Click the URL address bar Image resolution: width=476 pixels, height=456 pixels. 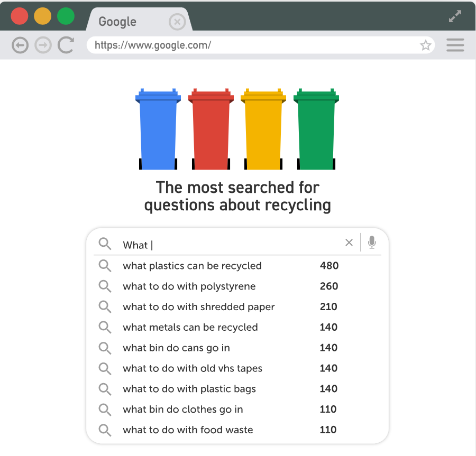pyautogui.click(x=254, y=45)
